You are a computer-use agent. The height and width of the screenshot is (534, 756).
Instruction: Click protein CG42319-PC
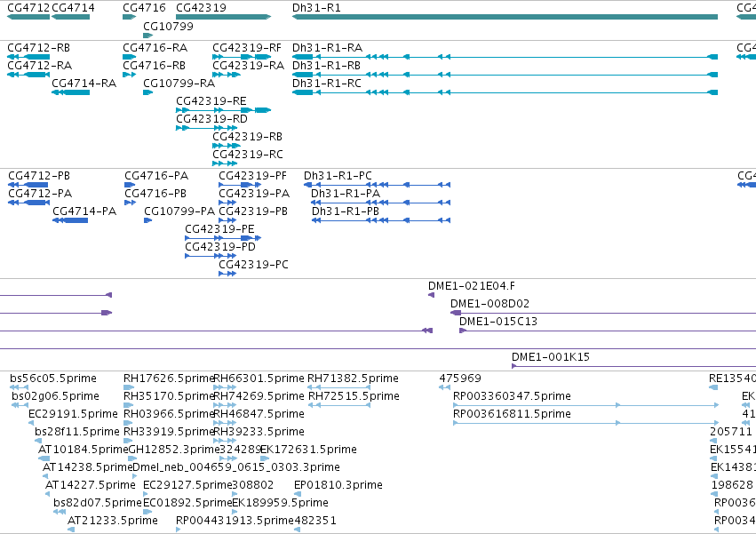click(253, 265)
